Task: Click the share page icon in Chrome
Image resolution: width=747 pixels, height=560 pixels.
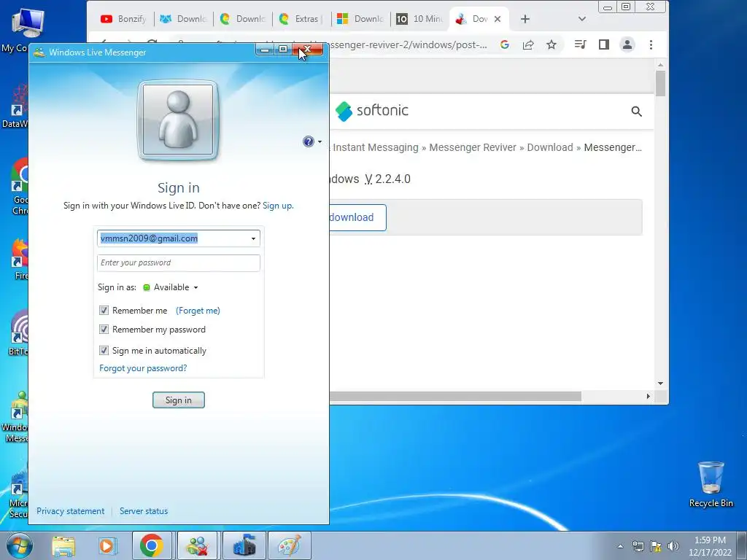Action: tap(528, 44)
